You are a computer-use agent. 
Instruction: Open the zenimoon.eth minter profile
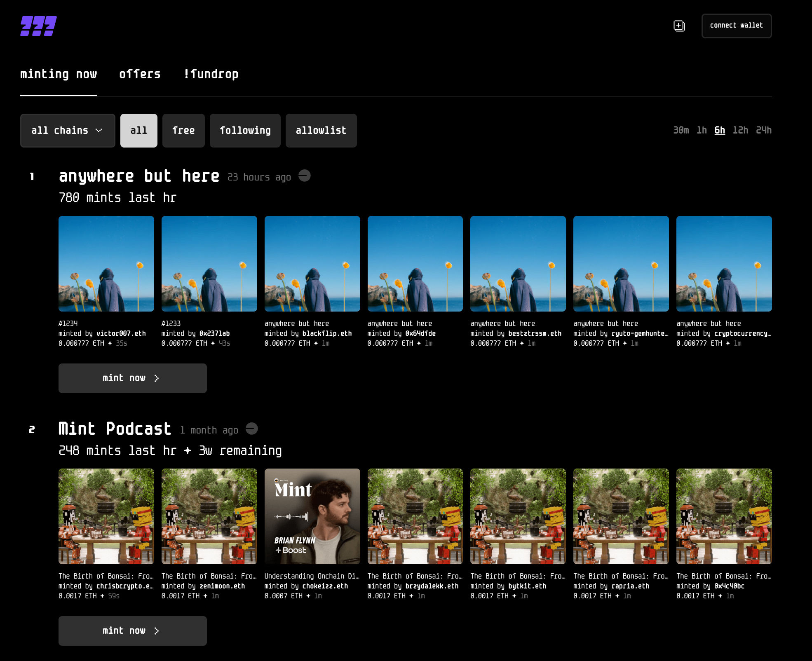pos(222,586)
